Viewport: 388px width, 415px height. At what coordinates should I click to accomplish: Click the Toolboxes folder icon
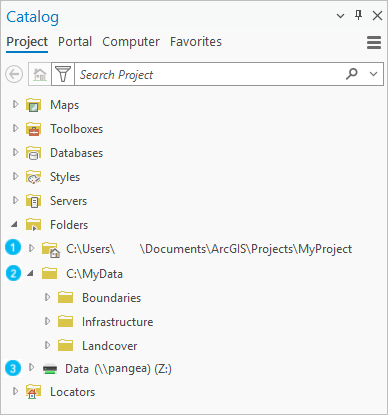coord(33,129)
